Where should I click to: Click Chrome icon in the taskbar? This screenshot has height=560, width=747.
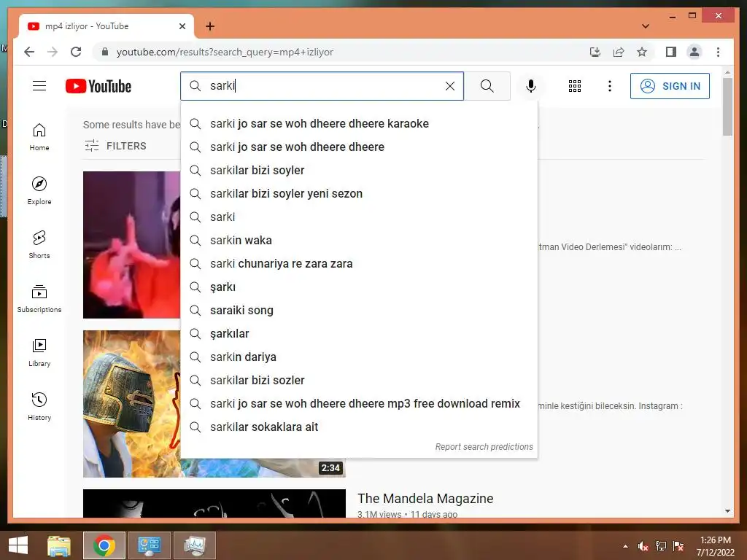click(x=104, y=545)
